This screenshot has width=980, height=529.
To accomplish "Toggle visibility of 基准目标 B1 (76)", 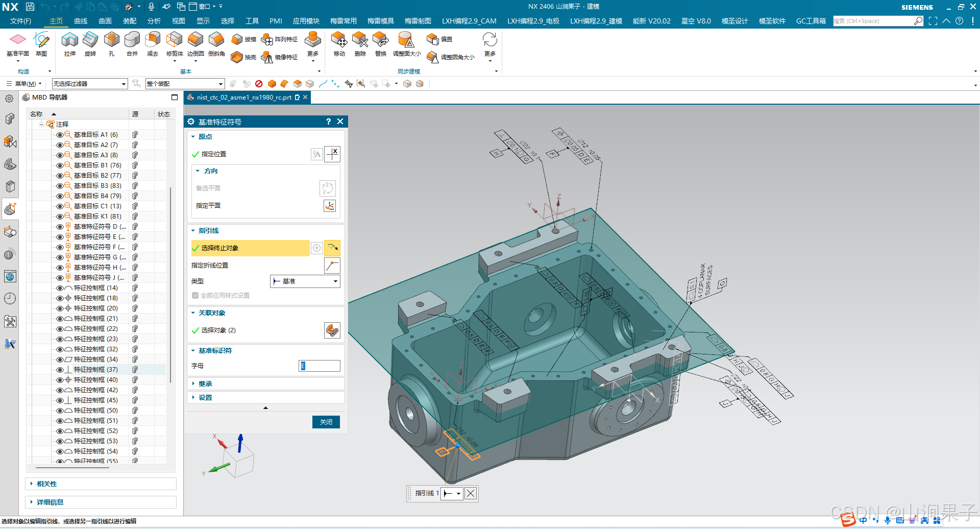I will pos(60,165).
